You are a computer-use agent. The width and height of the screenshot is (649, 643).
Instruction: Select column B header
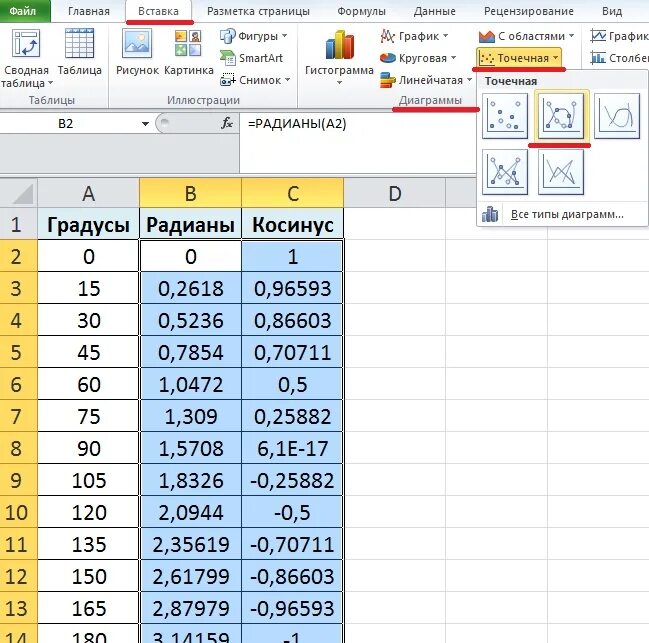190,193
